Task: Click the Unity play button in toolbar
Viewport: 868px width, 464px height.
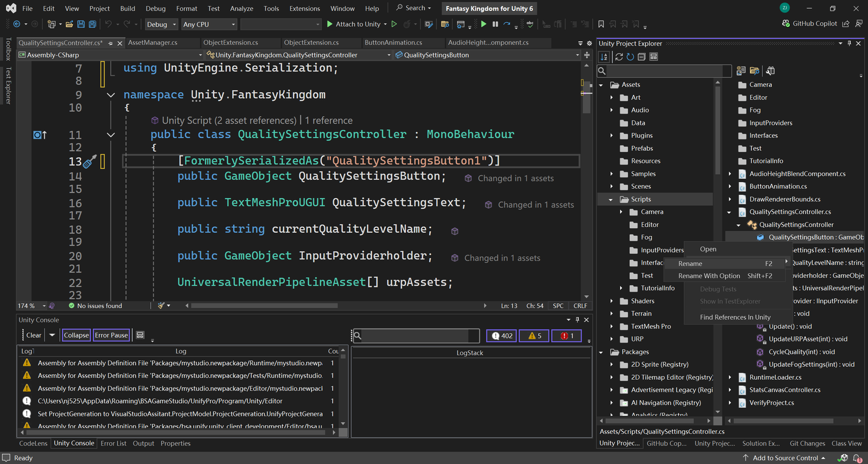Action: [483, 24]
